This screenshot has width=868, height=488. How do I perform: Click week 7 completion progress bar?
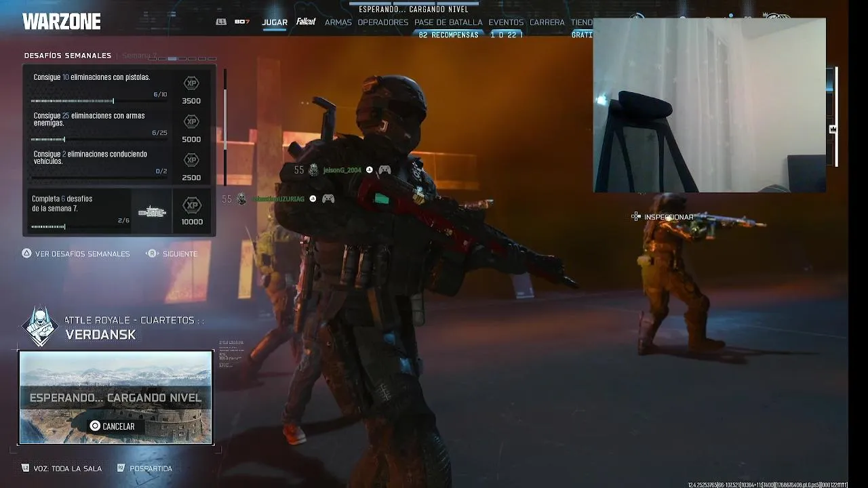(81, 227)
